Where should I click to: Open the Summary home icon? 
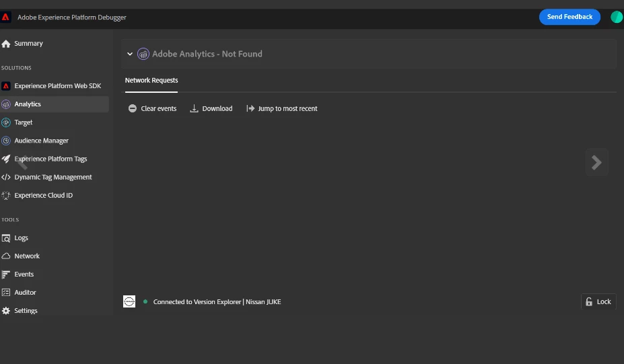5,44
